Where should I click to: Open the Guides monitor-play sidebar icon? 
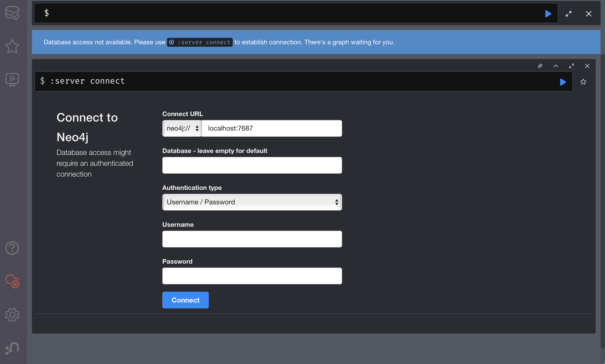pos(12,80)
